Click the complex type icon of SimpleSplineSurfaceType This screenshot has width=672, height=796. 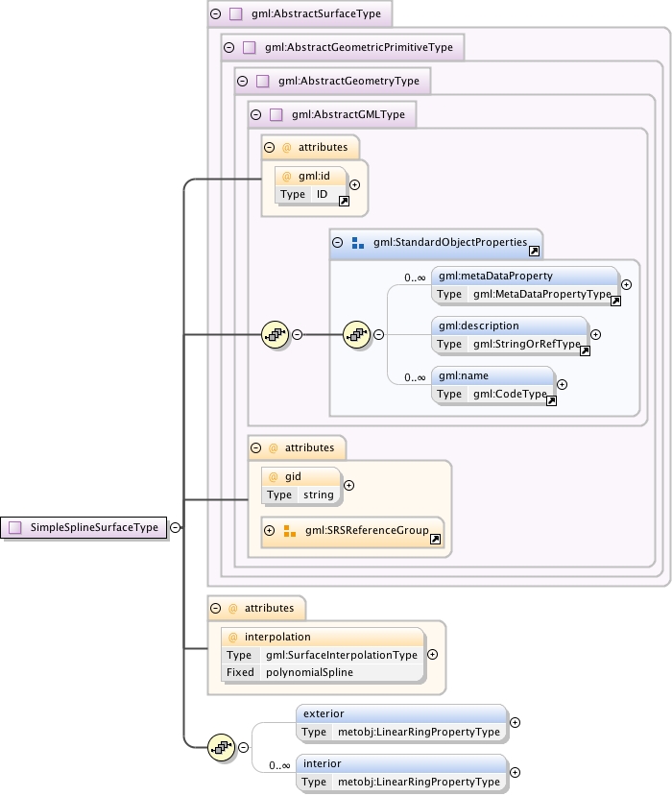point(15,527)
